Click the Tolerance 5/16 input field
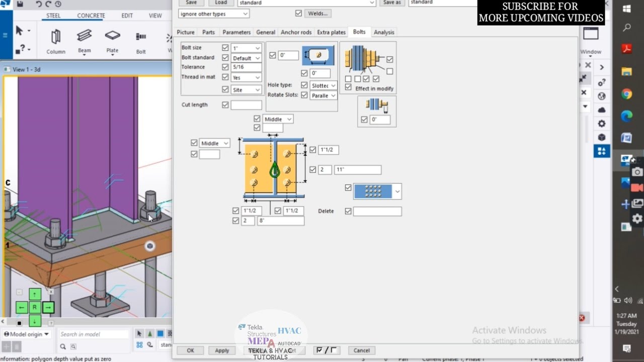 (246, 67)
